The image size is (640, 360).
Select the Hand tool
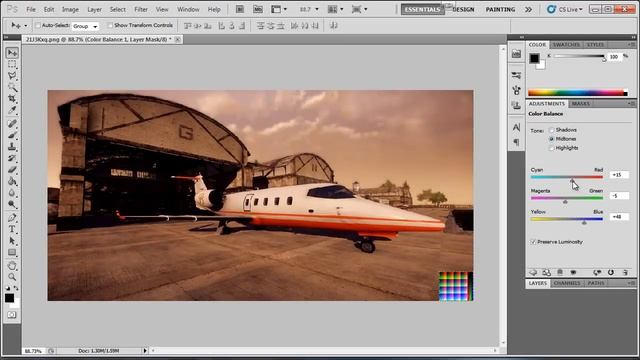(x=12, y=266)
